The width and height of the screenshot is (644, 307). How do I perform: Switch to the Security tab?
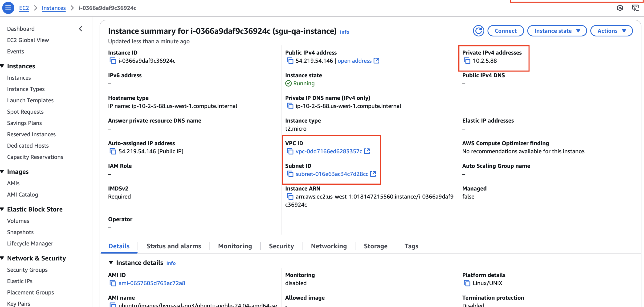pos(281,246)
